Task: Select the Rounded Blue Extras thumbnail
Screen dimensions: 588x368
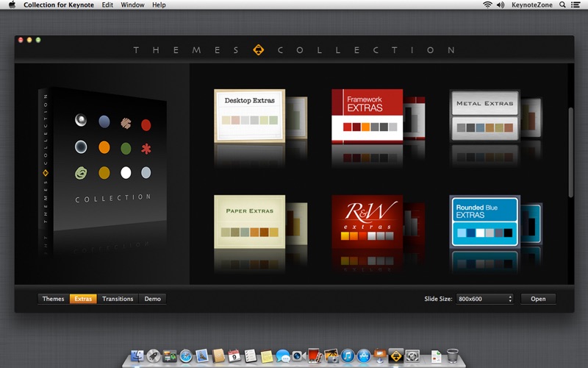Action: tap(485, 222)
